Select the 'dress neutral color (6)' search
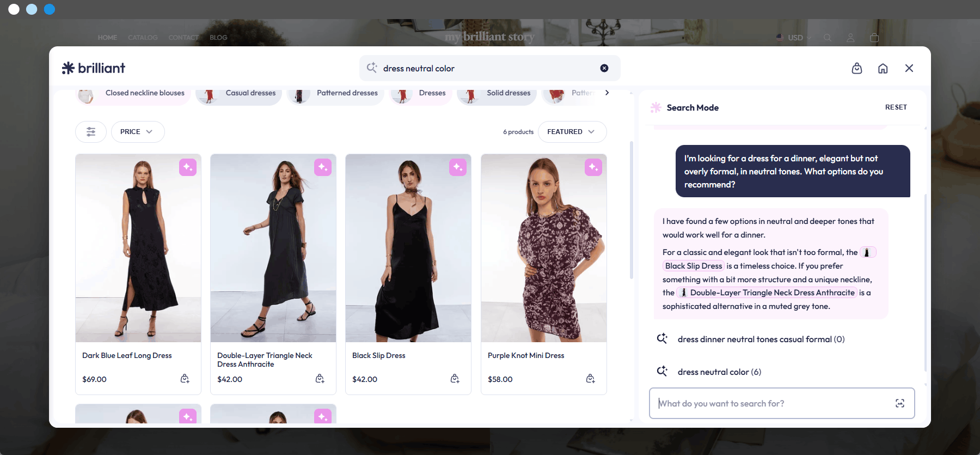 point(719,372)
